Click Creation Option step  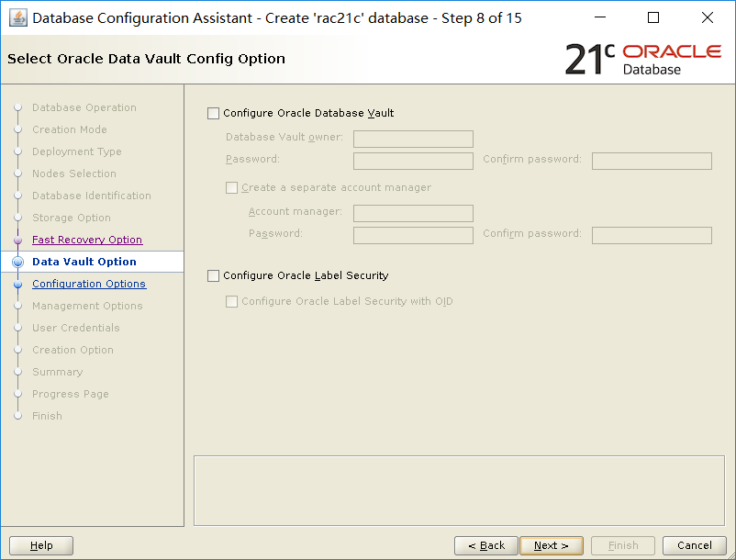pos(72,350)
